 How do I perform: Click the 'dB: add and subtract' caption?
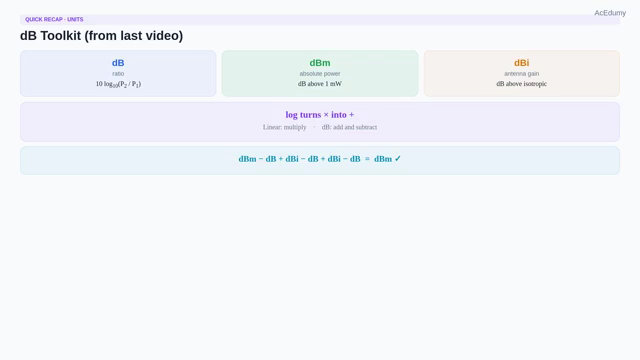349,127
